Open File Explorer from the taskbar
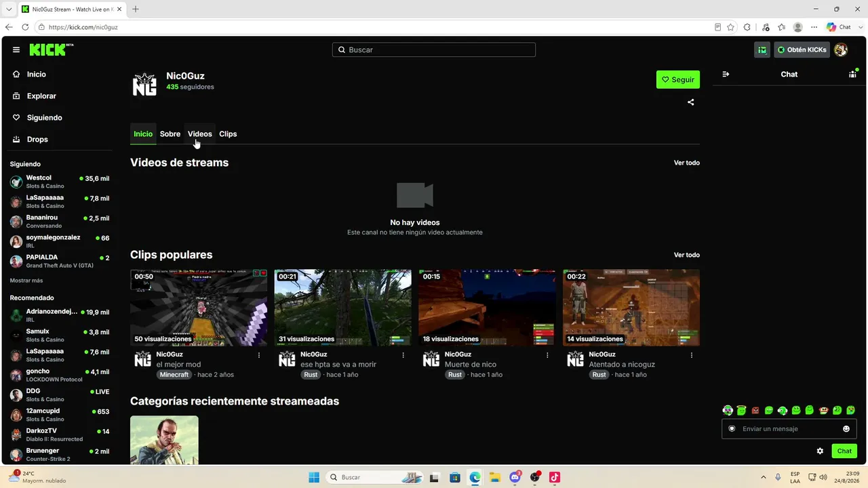Screen dimensions: 868x488 (495, 477)
